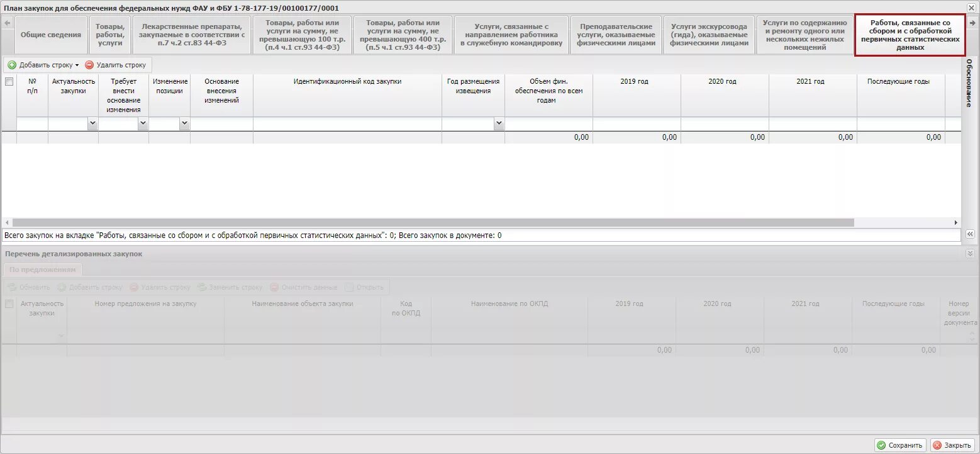Screen dimensions: 980x454
Task: Click scrollbar left arrow of upper table
Action: [7, 222]
